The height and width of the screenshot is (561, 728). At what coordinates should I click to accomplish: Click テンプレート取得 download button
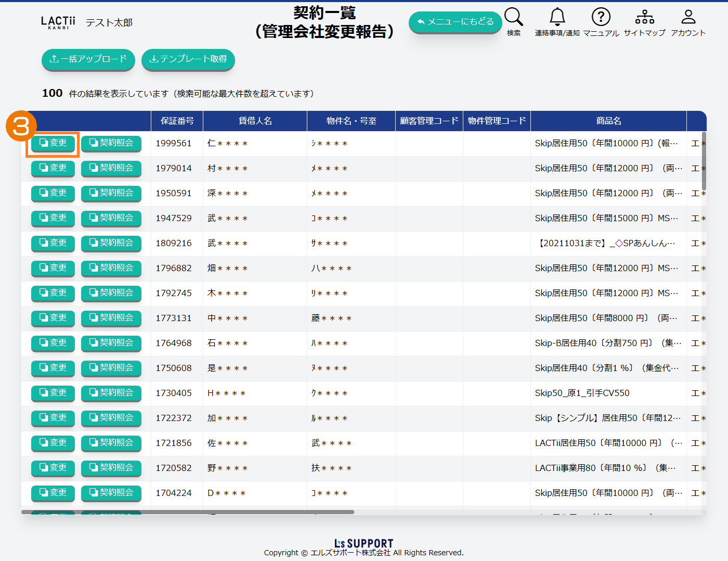coord(188,59)
